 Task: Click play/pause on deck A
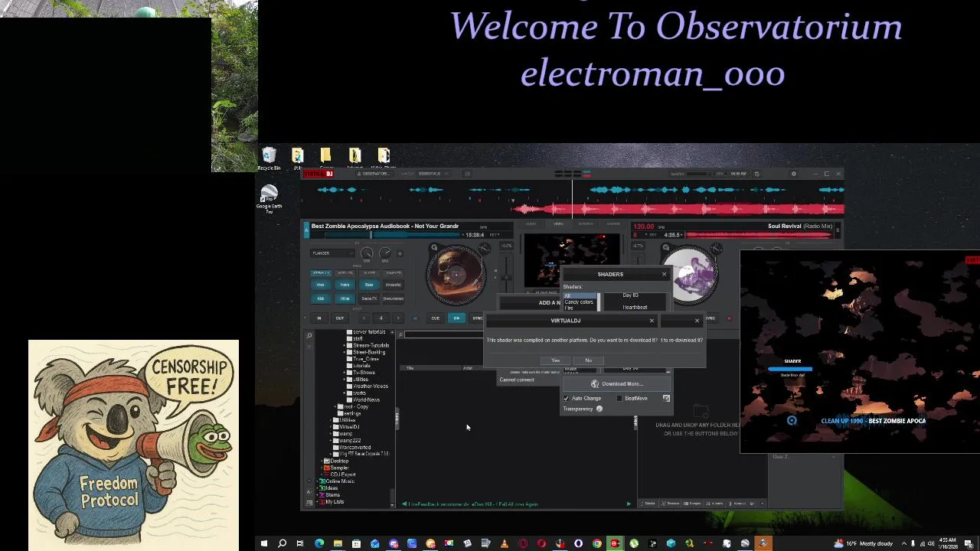(456, 318)
